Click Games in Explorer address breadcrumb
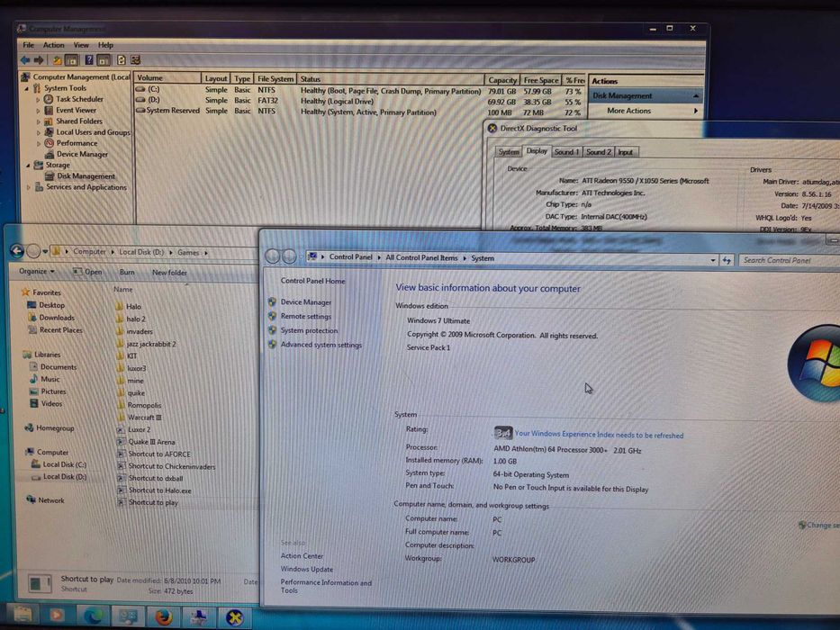The image size is (840, 630). coord(188,252)
